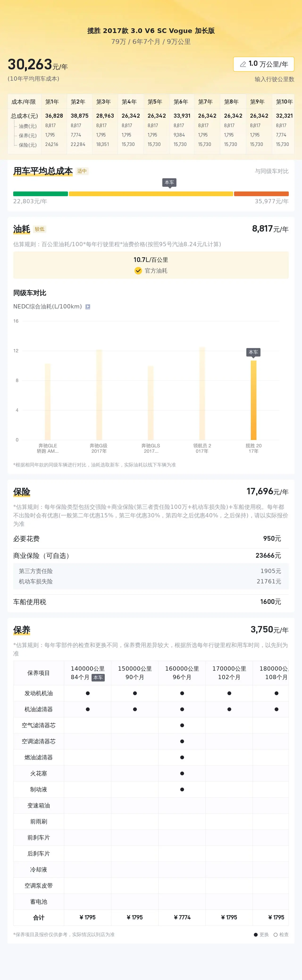Tap the 变速箱油 row label
Screen dimensions: 302x980
tap(38, 805)
